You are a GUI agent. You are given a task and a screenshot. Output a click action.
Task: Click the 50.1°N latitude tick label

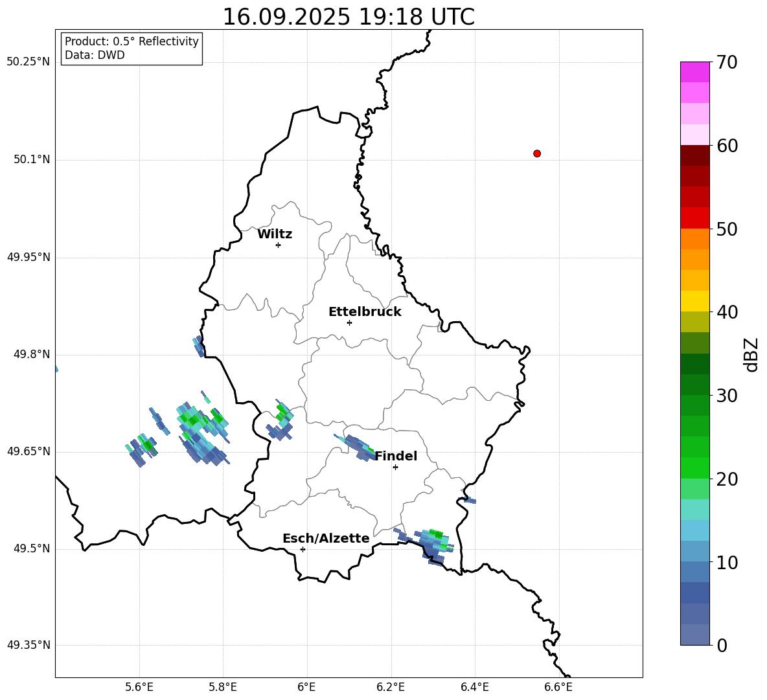32,159
